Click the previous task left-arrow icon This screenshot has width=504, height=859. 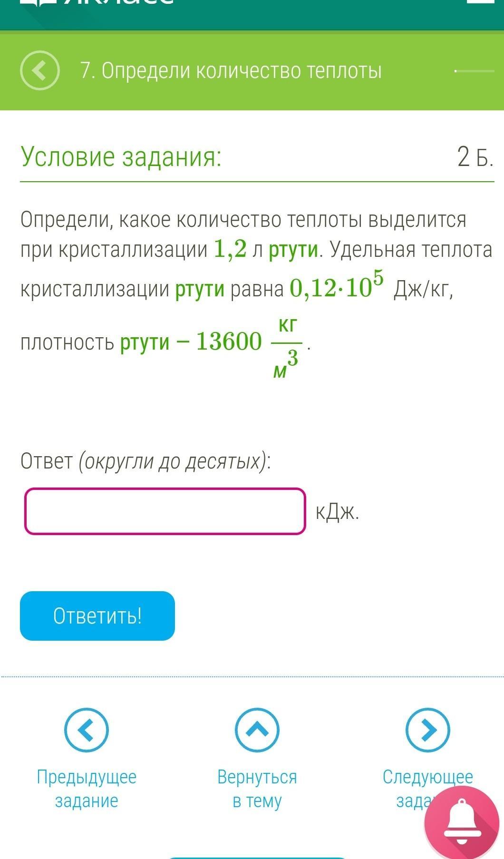(87, 730)
